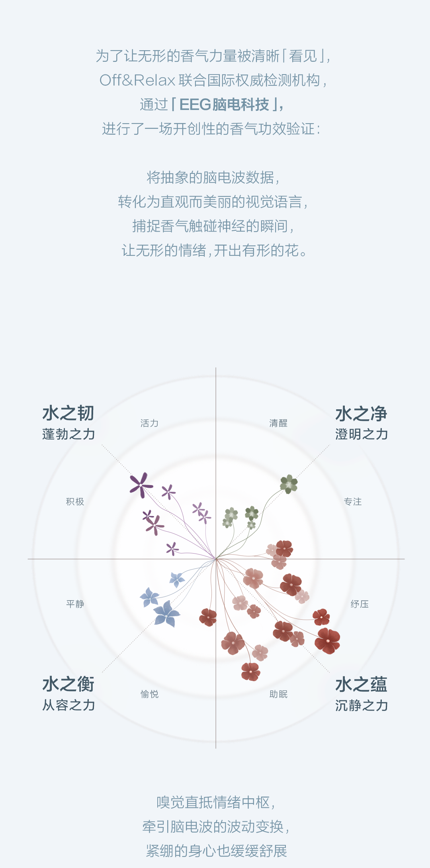
Task: Click the largest dark purple flower
Action: point(140,485)
